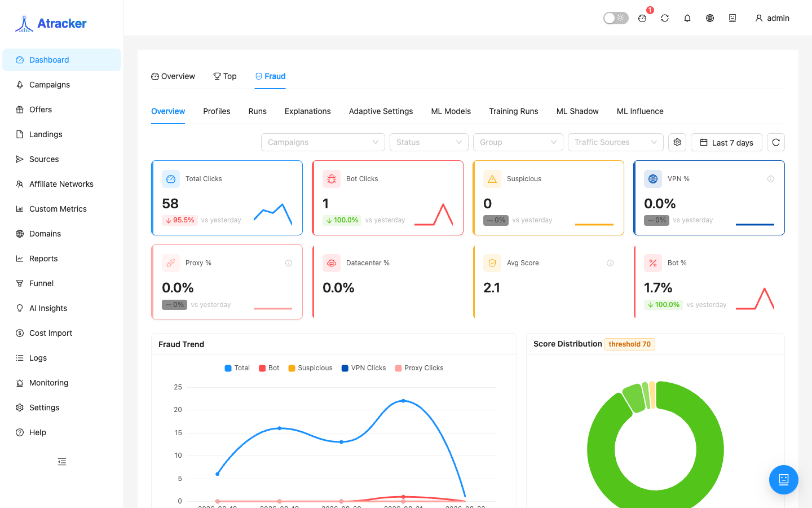
Task: Open the language globe icon in top bar
Action: tap(710, 18)
